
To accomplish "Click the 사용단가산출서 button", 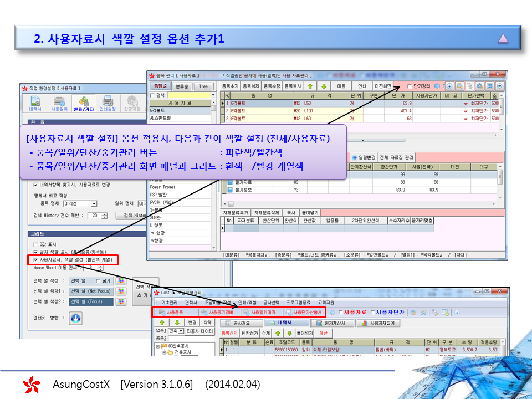I will click(304, 312).
